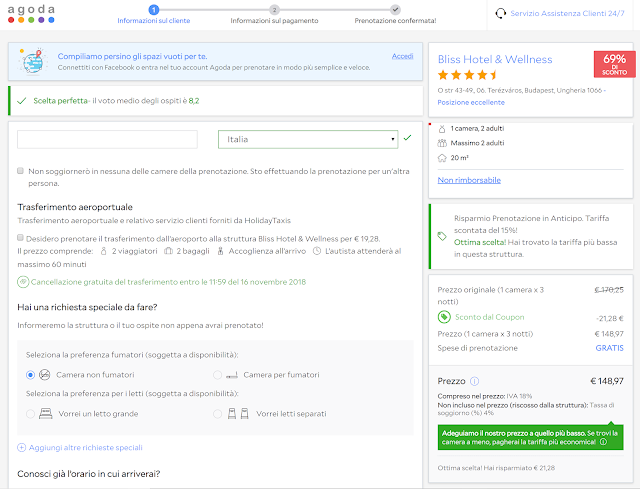Viewport: 640px width, 489px height.
Task: Select Vorrei un letto grande radio button
Action: pyautogui.click(x=30, y=414)
